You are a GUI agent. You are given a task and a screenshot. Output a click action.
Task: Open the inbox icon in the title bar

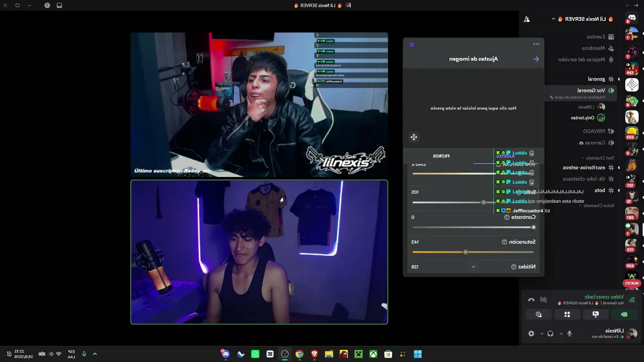coord(59,5)
